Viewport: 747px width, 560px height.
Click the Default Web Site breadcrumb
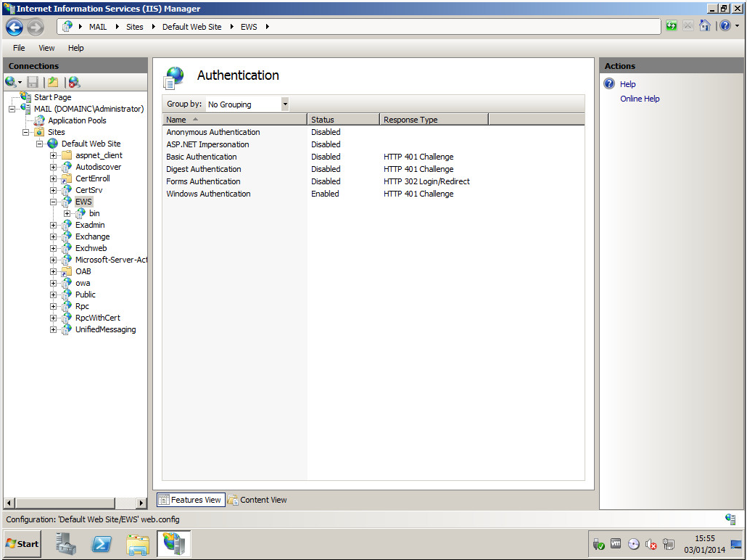(192, 27)
